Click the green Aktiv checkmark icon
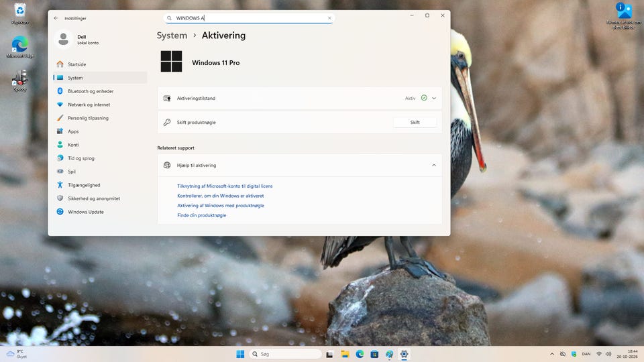 click(x=424, y=98)
